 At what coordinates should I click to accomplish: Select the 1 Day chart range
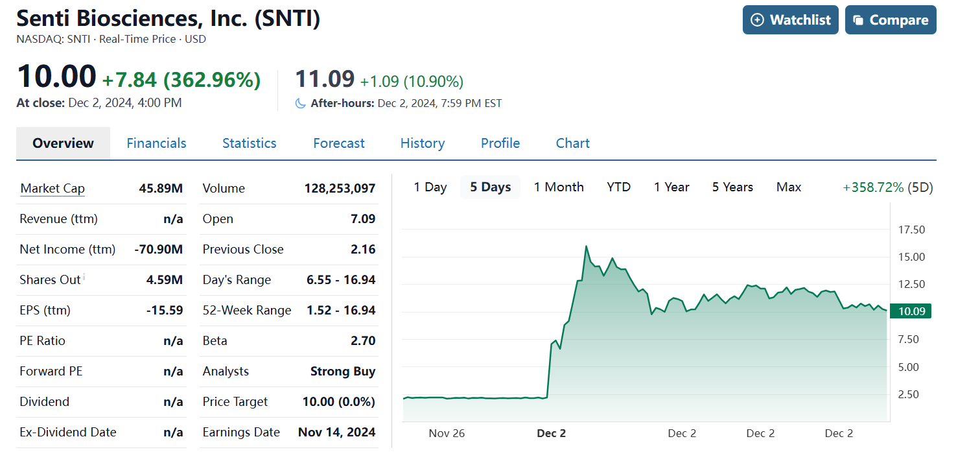[430, 187]
